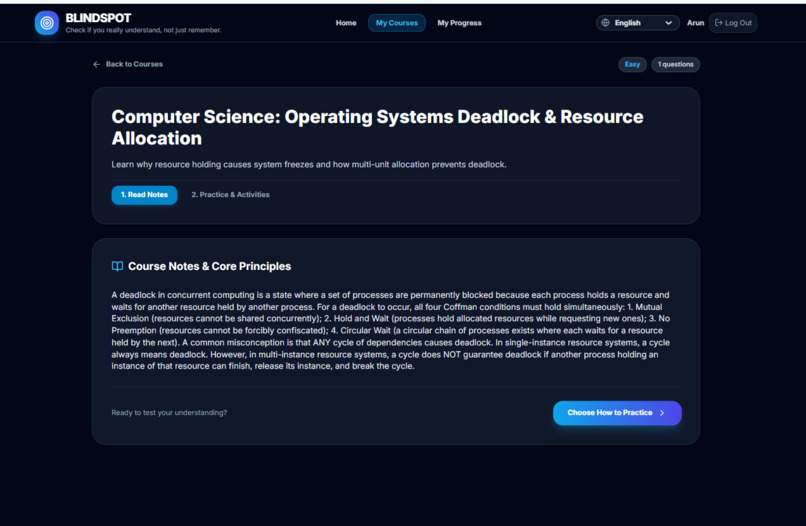Click the Easy difficulty badge
Viewport: 806px width, 526px height.
point(632,64)
